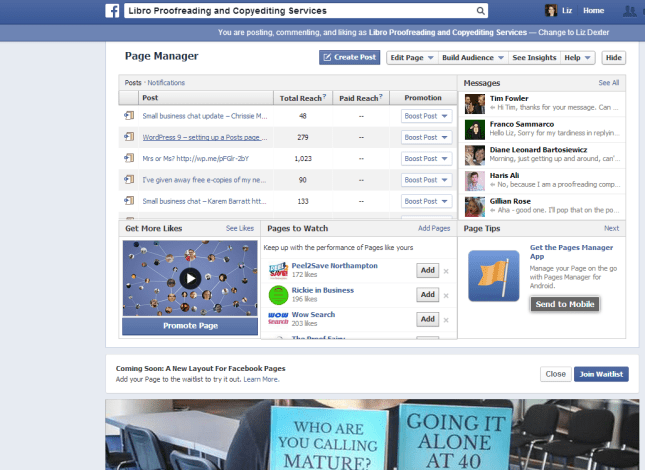Click post icon beside free e-copies row
The width and height of the screenshot is (645, 470).
click(x=129, y=179)
